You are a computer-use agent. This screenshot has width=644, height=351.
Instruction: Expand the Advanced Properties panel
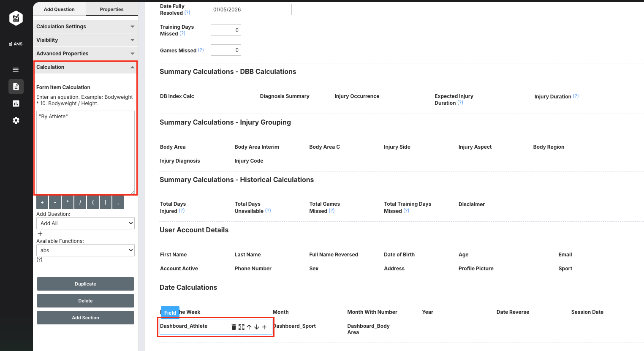pyautogui.click(x=86, y=54)
